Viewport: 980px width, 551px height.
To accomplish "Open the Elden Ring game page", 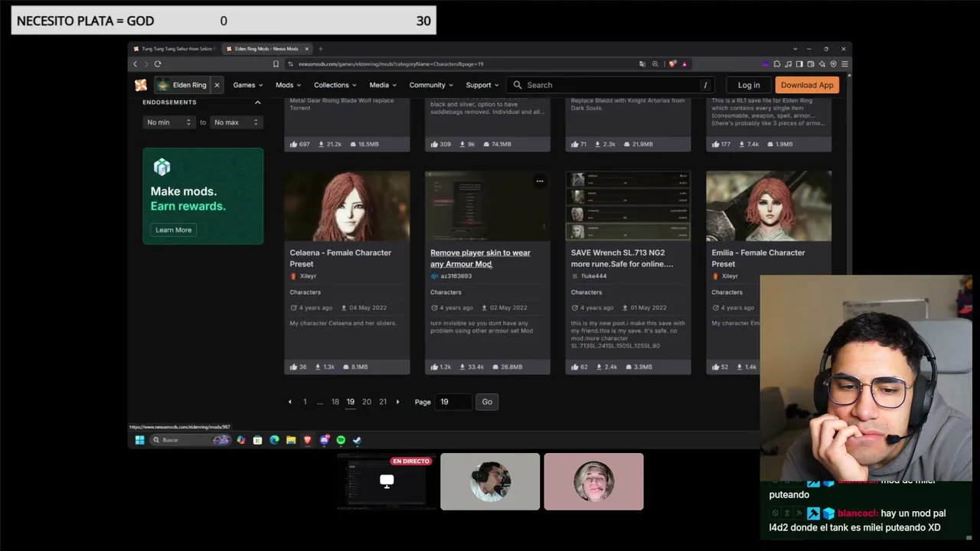I will pyautogui.click(x=182, y=85).
